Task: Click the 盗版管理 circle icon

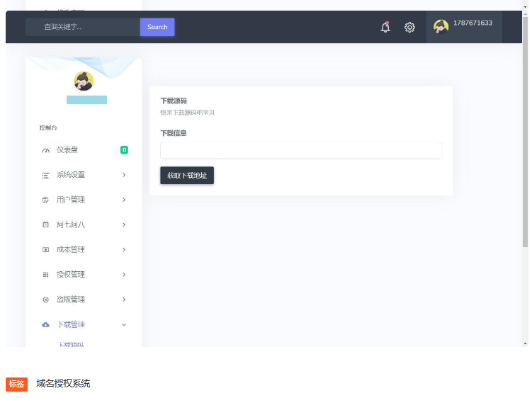Action: pos(46,300)
